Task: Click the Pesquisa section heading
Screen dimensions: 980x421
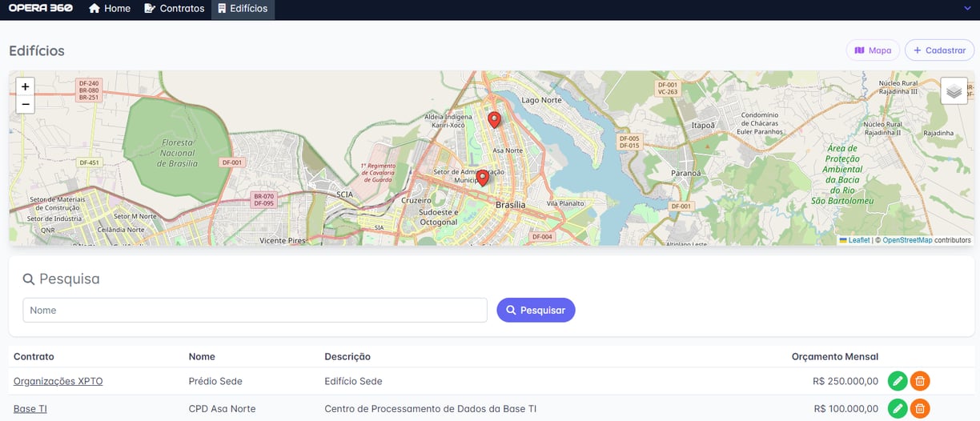Action: (62, 279)
